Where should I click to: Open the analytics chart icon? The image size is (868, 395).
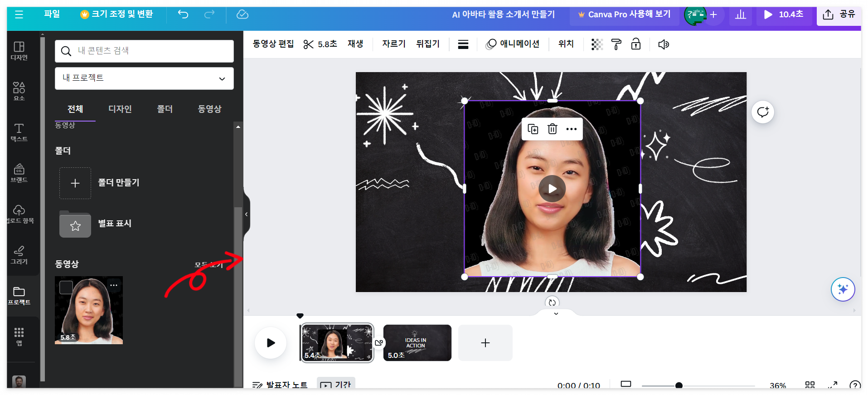(741, 15)
